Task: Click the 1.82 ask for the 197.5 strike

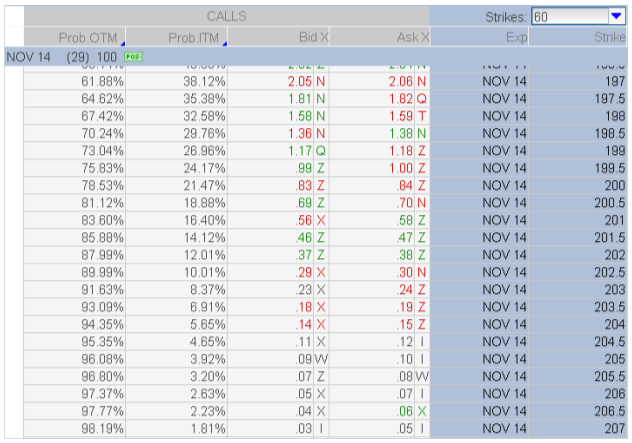Action: [401, 98]
